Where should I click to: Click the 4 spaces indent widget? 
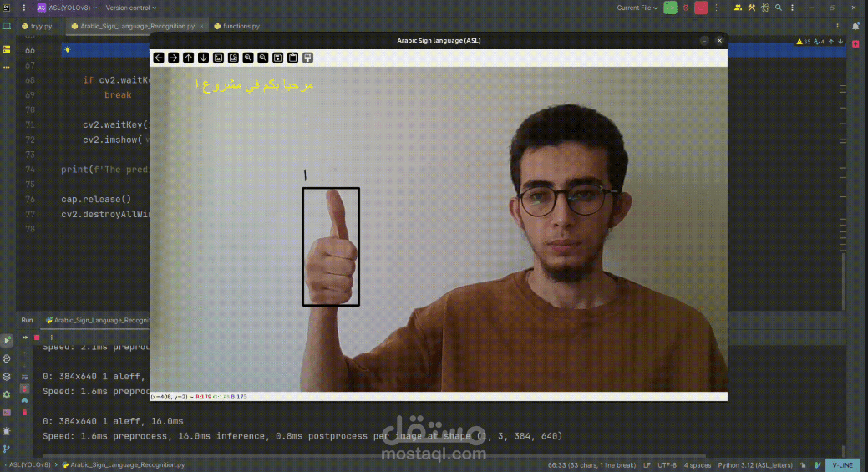[x=697, y=465]
